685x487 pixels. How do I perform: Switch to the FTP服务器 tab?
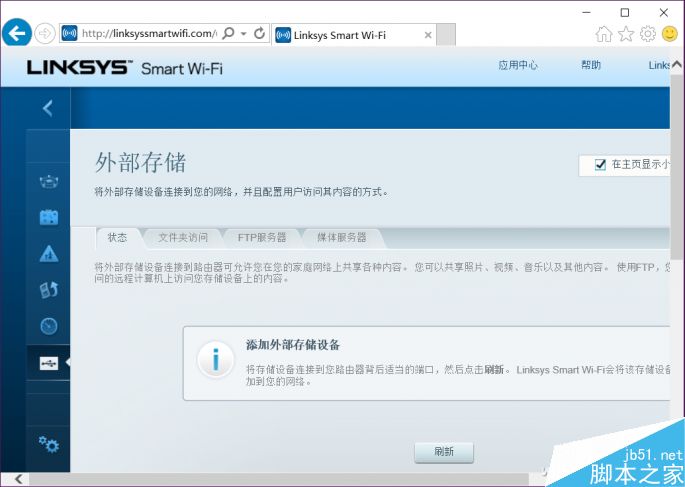coord(262,238)
